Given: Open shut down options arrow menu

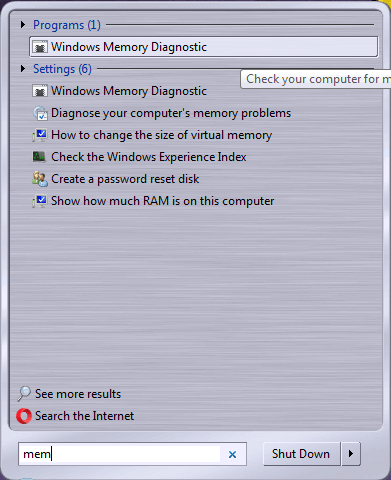Looking at the screenshot, I should (x=351, y=454).
